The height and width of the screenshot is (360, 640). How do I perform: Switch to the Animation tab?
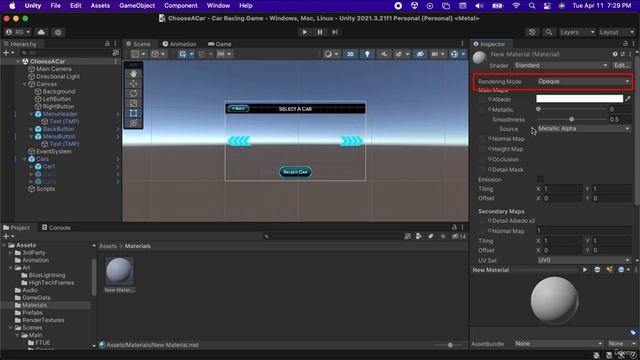pyautogui.click(x=179, y=44)
